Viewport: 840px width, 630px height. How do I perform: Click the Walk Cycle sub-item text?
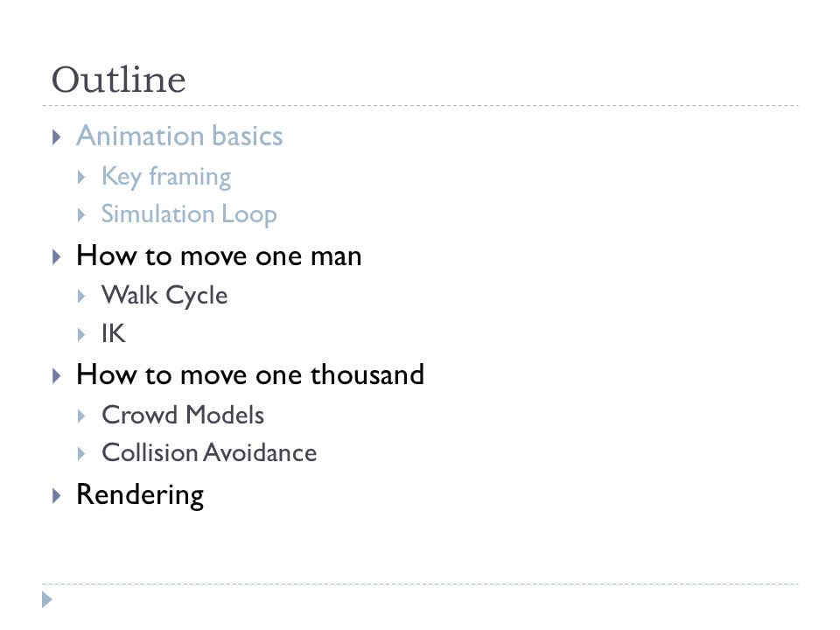point(165,296)
